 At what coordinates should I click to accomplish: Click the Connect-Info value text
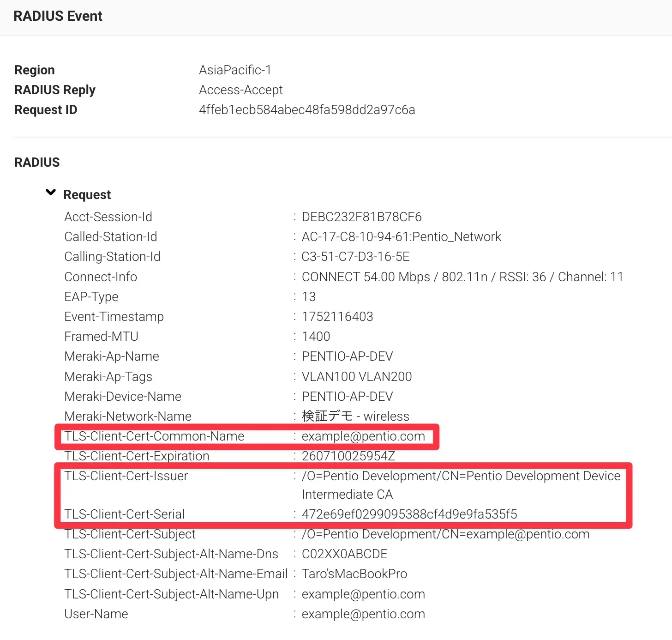click(x=462, y=277)
